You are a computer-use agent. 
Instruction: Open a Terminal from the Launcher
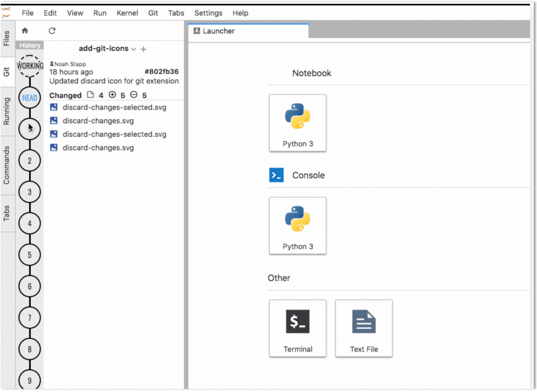[x=297, y=328]
